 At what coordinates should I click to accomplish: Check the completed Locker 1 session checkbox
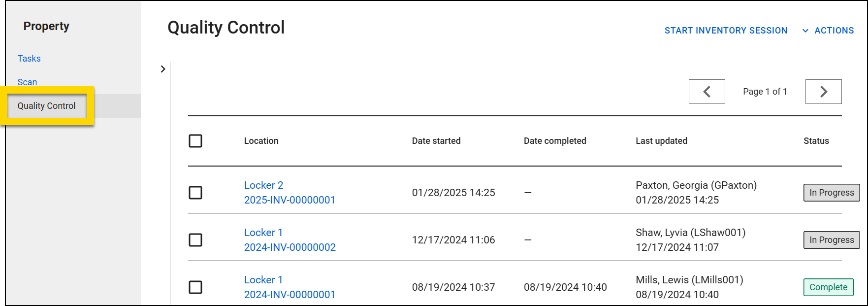click(195, 287)
